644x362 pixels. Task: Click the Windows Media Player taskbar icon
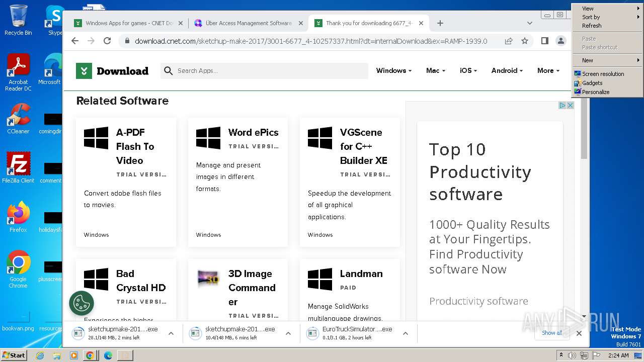click(x=73, y=355)
